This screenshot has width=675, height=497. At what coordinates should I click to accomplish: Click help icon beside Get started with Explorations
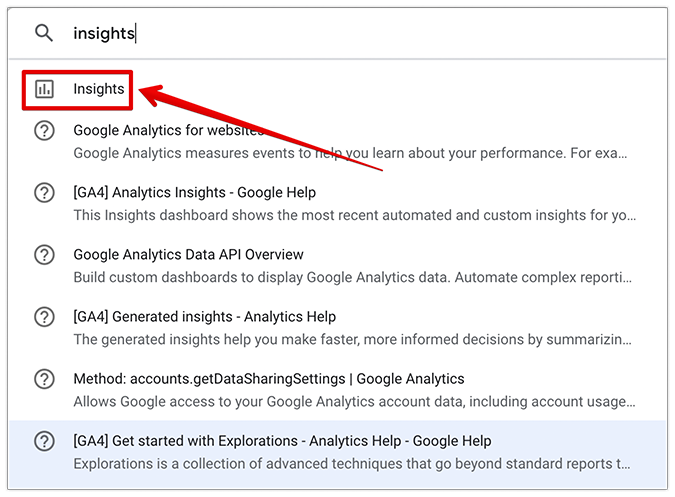click(x=44, y=441)
